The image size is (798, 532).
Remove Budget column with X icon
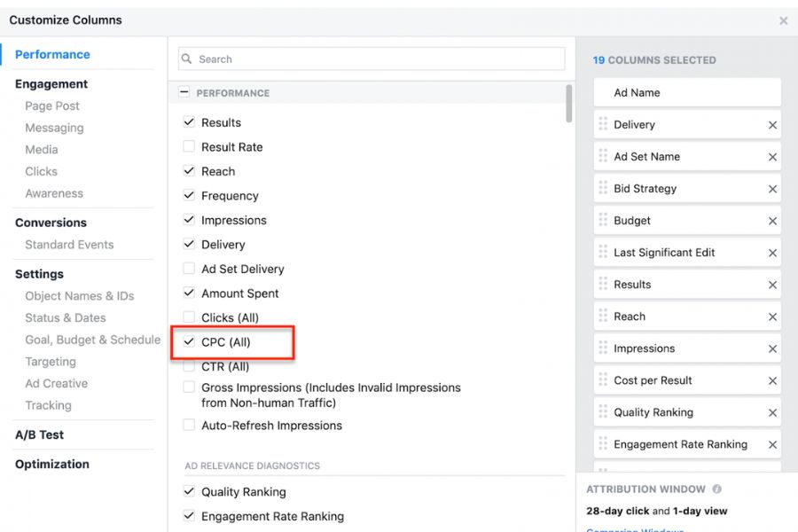click(772, 221)
